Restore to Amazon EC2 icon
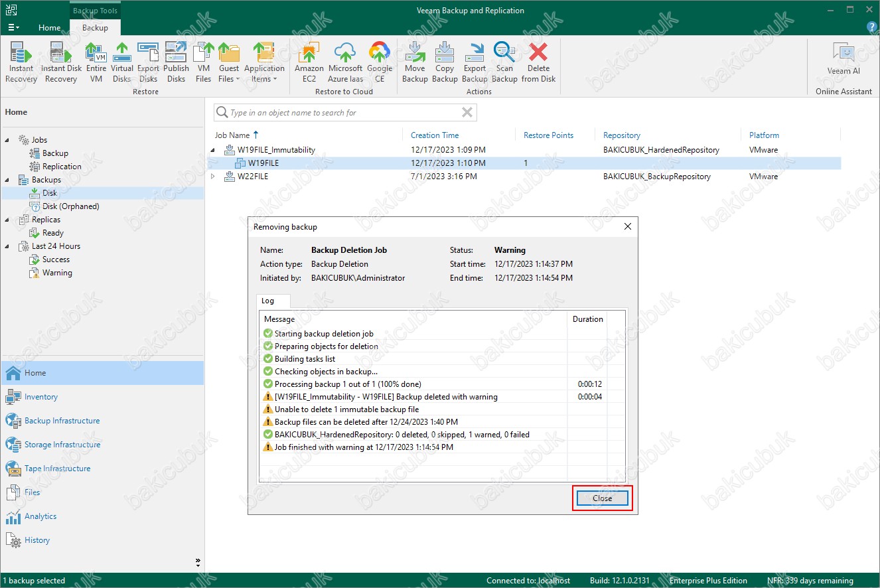The width and height of the screenshot is (880, 588). click(x=309, y=62)
